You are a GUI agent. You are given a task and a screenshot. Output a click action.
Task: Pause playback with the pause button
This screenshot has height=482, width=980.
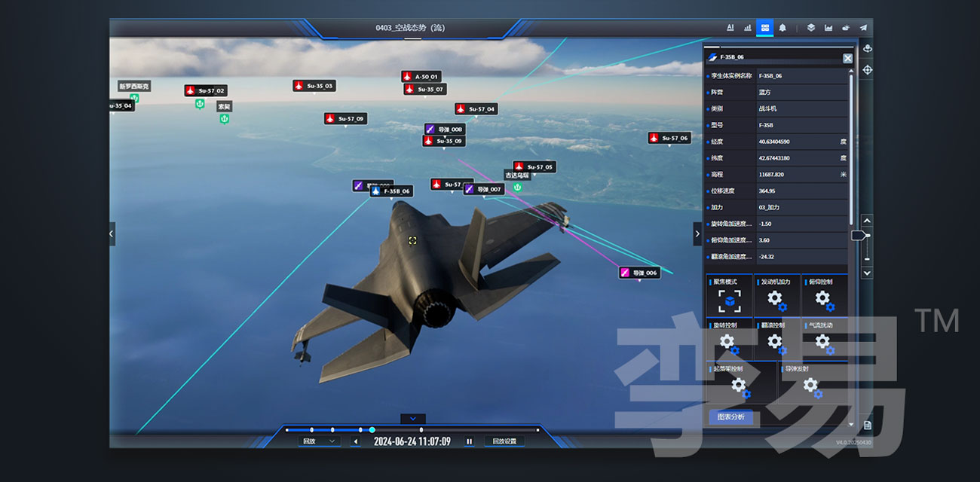469,442
